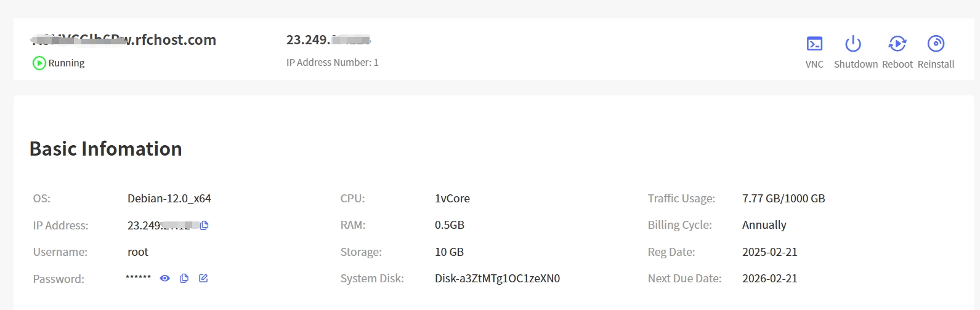Click the Reinstall disc icon
980x310 pixels.
pyautogui.click(x=936, y=44)
